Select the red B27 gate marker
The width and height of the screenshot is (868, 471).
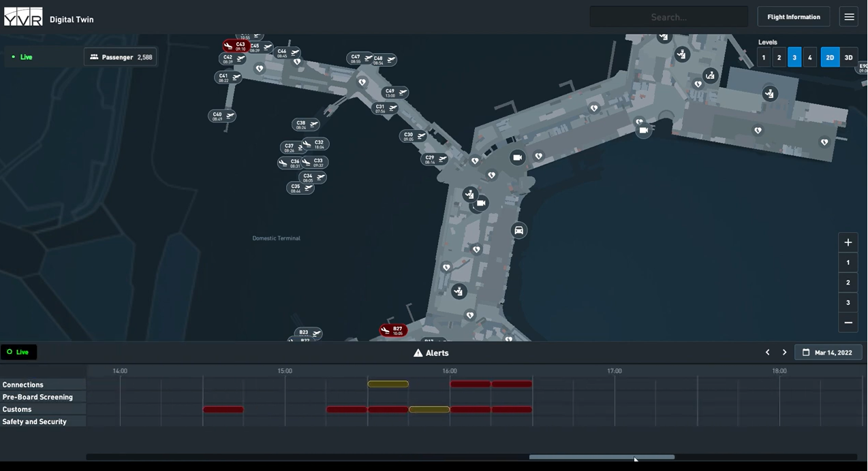pos(393,331)
